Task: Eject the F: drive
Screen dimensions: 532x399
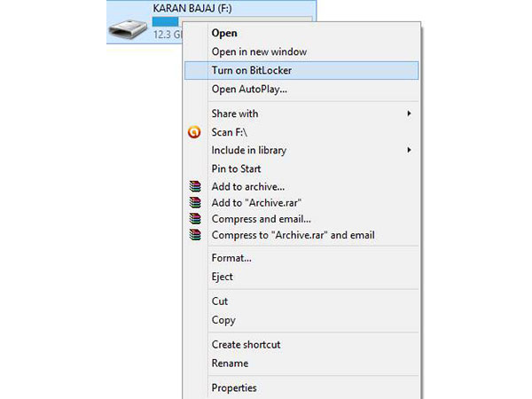Action: 223,277
